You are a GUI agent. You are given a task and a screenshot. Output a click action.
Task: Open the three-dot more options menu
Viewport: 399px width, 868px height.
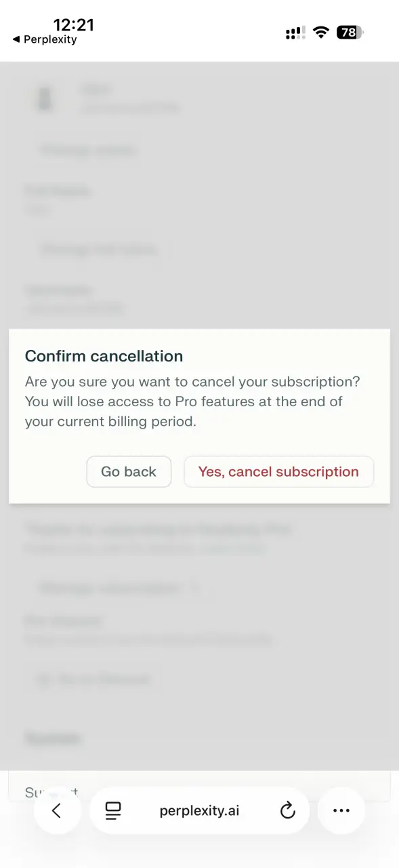pyautogui.click(x=341, y=810)
